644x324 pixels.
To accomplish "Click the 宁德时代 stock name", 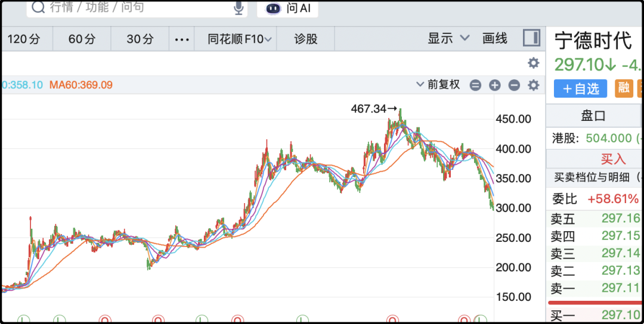I will point(593,40).
